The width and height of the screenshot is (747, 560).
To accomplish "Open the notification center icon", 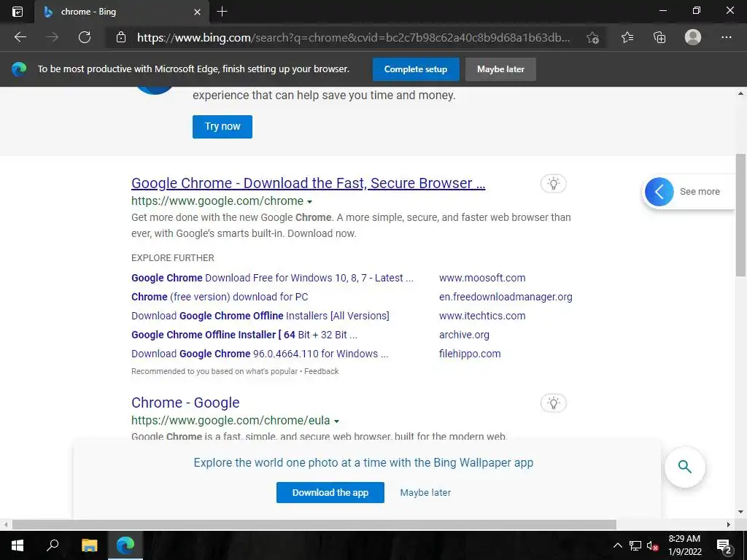I will [724, 545].
